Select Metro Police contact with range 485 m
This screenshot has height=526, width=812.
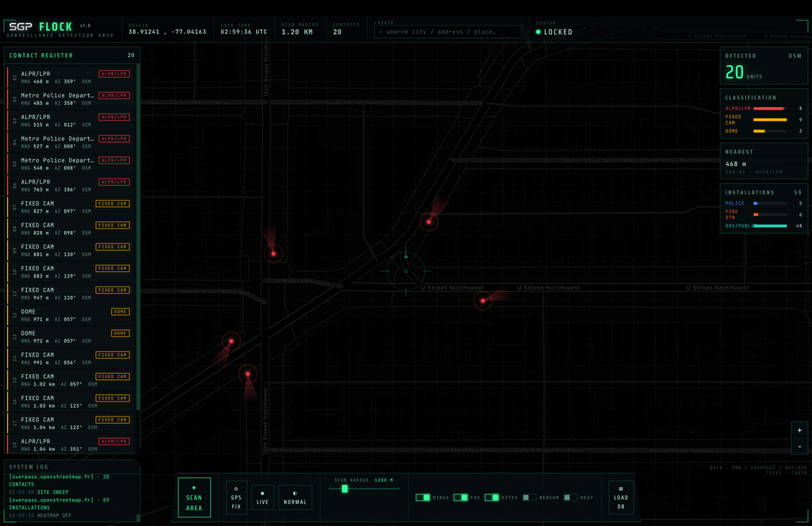[71, 99]
